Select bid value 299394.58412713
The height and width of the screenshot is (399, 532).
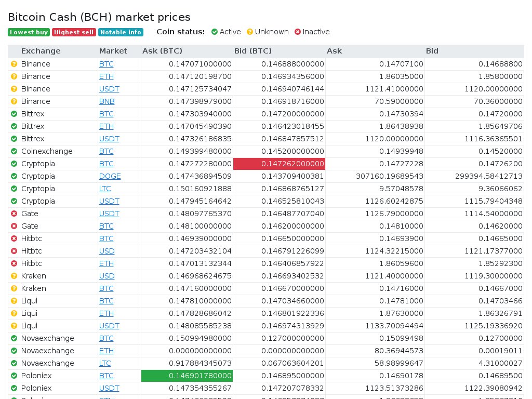point(488,177)
